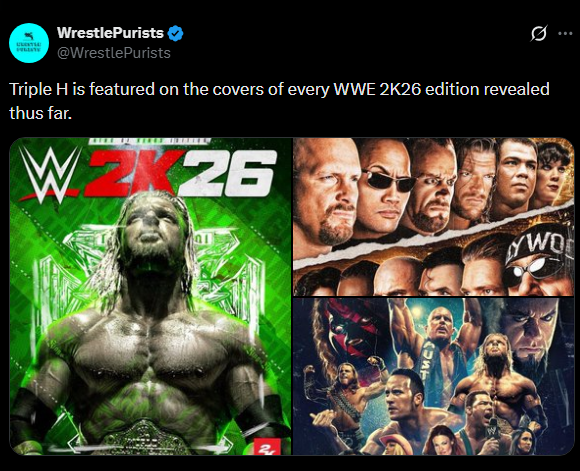Click the WWE microphone in illustrated cover
The image size is (580, 471).
[493, 428]
